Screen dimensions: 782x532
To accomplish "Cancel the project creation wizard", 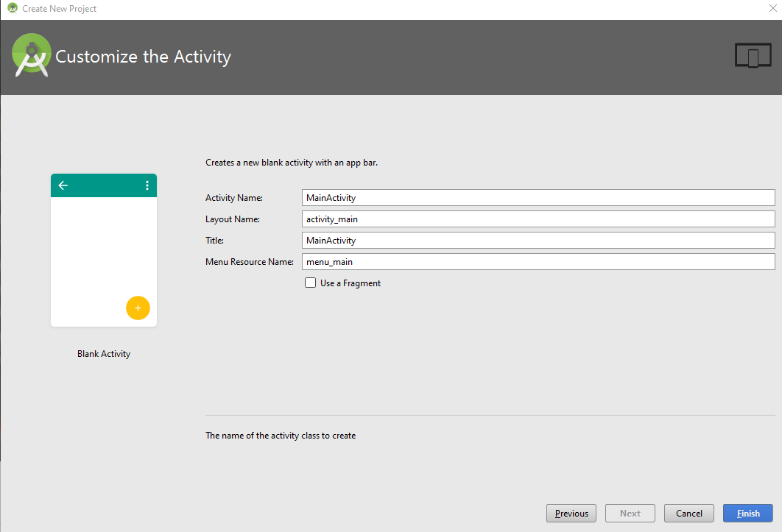I will [x=688, y=514].
